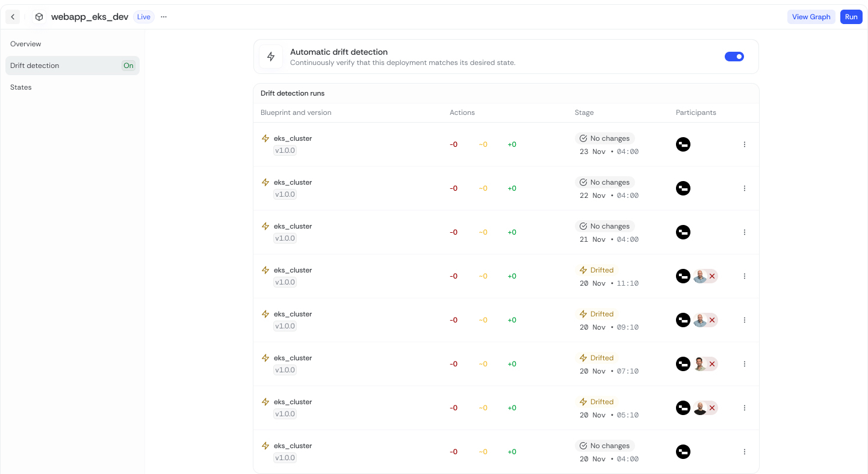
Task: Click system avatar on 21 Nov run
Action: [683, 232]
